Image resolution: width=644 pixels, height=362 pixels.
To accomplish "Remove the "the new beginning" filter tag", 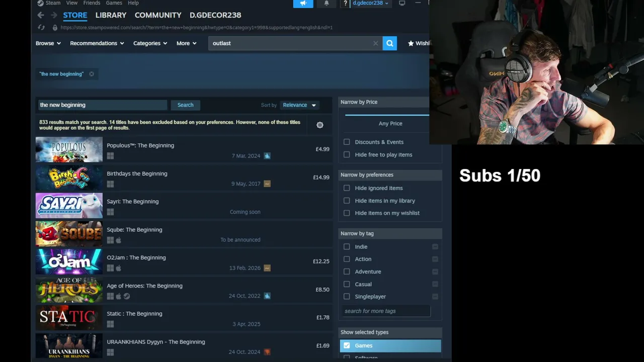I will [x=92, y=74].
